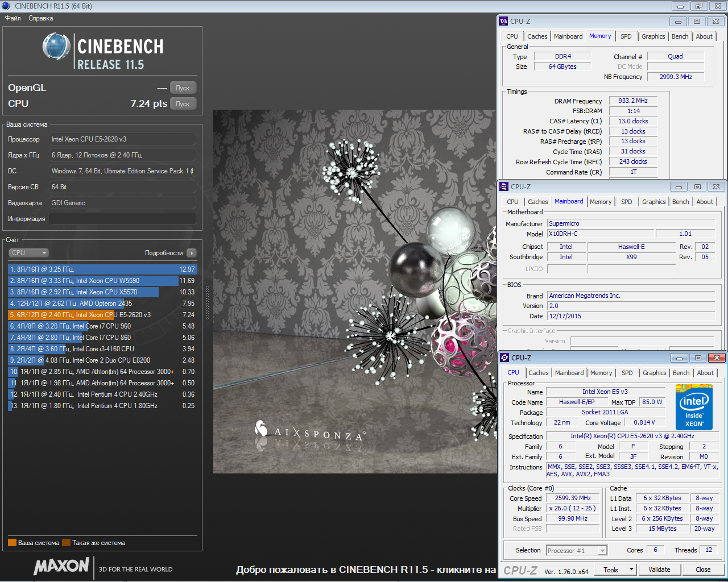Click the Core Speed 2599.39 MHz value
The height and width of the screenshot is (582, 728).
(573, 498)
